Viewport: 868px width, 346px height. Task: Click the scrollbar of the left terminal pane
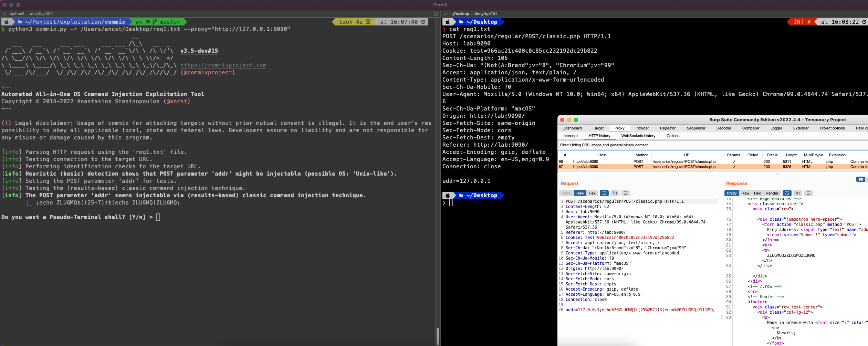[x=438, y=336]
